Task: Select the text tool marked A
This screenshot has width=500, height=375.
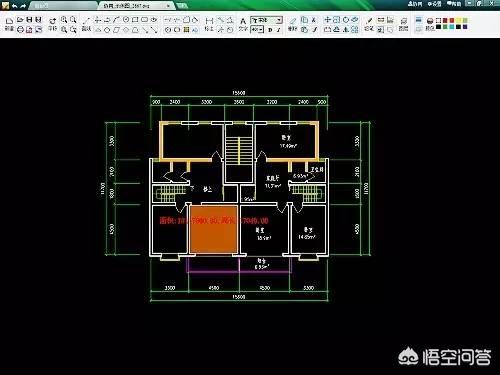Action: (x=243, y=21)
